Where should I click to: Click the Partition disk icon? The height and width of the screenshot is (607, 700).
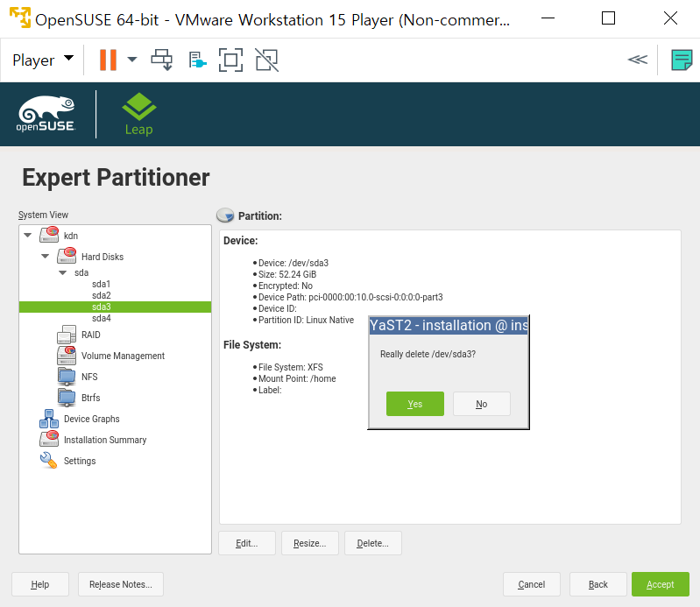click(225, 215)
